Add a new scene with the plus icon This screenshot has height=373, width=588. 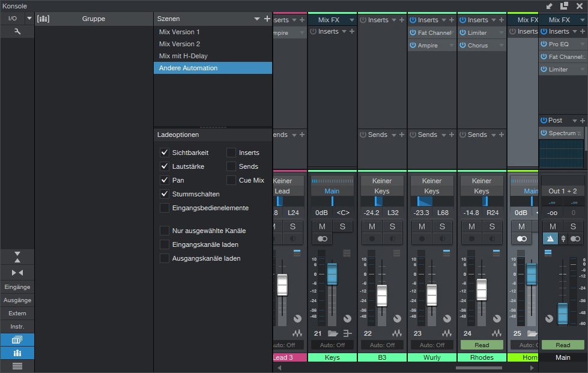[x=267, y=19]
